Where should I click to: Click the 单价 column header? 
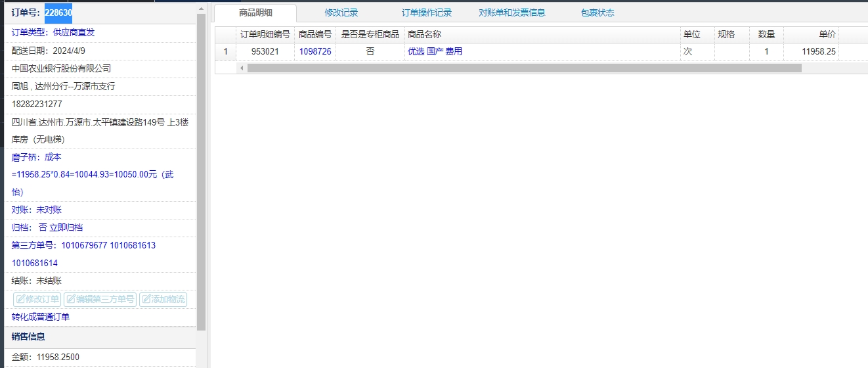pyautogui.click(x=811, y=34)
